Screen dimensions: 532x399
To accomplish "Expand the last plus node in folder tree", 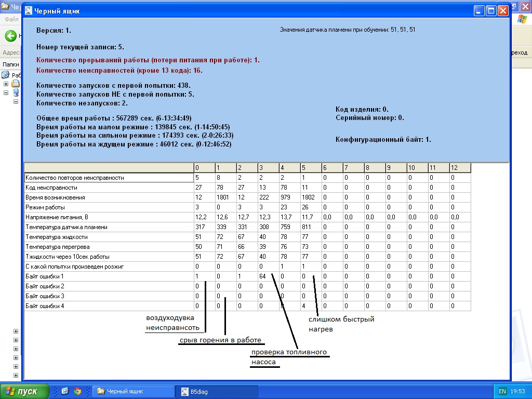I will [16, 375].
